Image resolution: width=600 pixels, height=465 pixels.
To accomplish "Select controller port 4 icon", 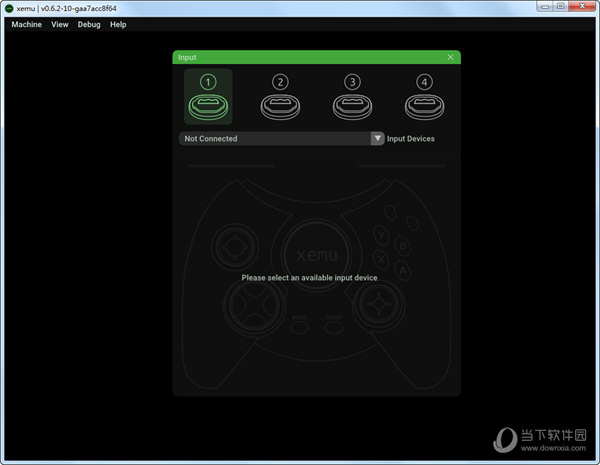I will [x=424, y=97].
